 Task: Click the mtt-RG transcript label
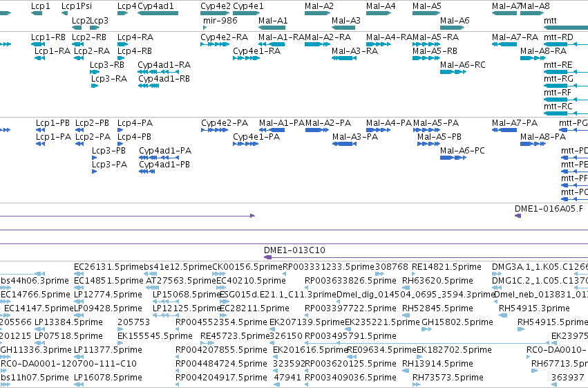[x=558, y=78]
